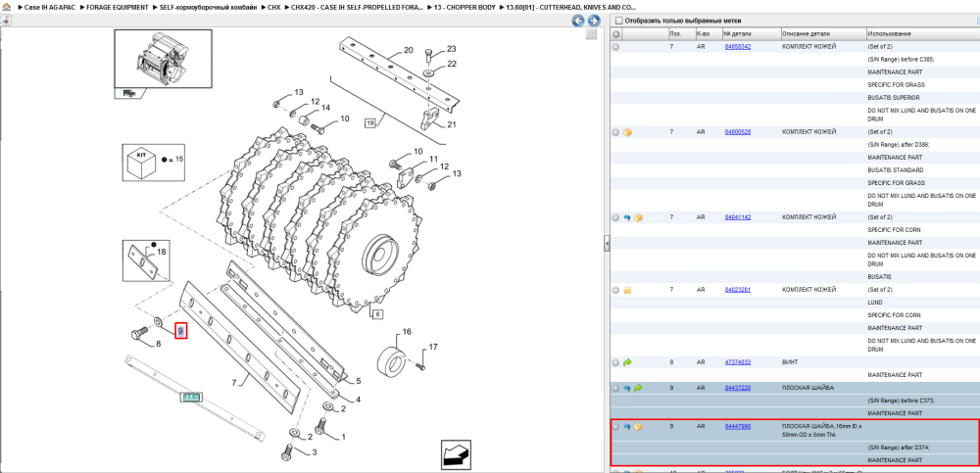Screen dimensions: 980x473
Task: Open the 'FORAGE EQUIPMENT' breadcrumb
Action: tap(117, 7)
